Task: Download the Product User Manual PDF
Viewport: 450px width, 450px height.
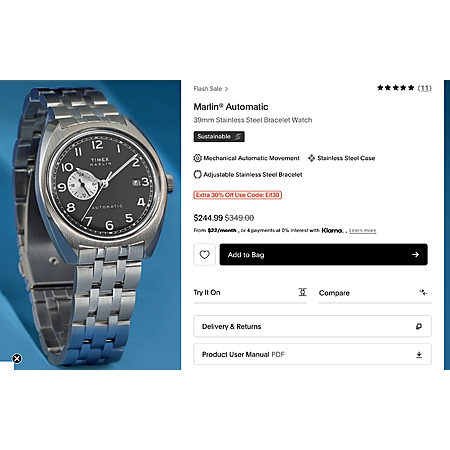Action: tap(419, 355)
